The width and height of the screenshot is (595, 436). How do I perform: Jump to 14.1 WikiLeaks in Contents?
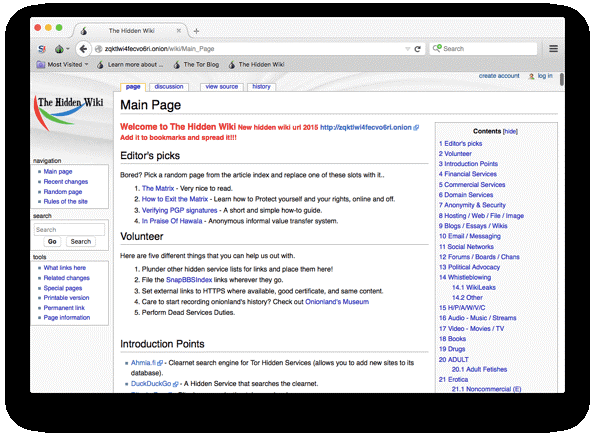[x=474, y=288]
